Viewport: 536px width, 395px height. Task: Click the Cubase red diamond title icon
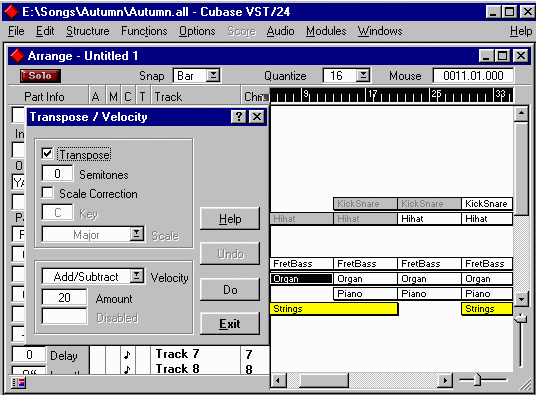[11, 12]
